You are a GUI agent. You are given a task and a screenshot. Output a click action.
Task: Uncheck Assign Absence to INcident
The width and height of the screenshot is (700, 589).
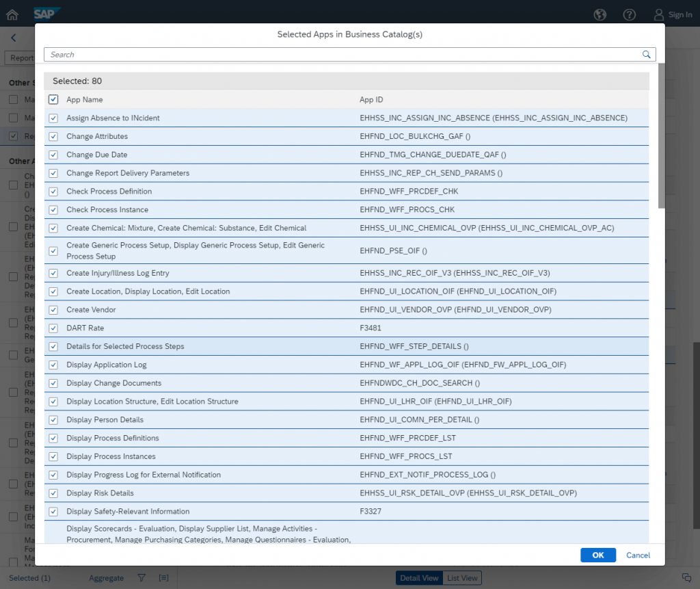tap(53, 118)
